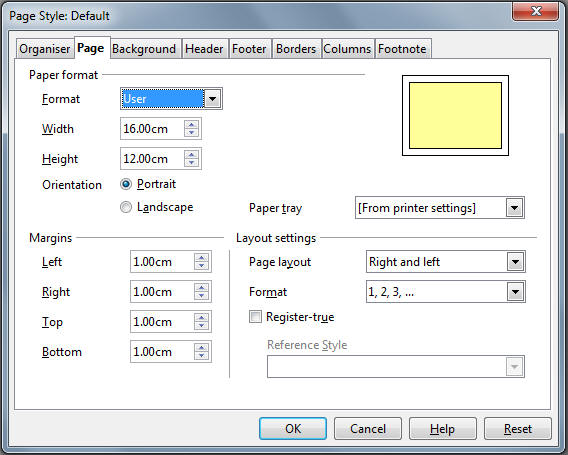This screenshot has height=455, width=568.
Task: Click the Reset button
Action: 518,429
